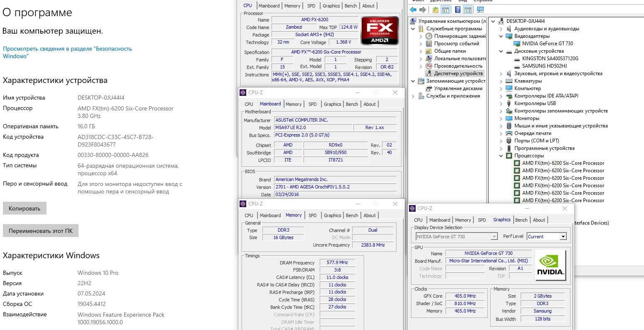
Task: Open About tab in the CPU-Z Graphics window
Action: tap(539, 220)
